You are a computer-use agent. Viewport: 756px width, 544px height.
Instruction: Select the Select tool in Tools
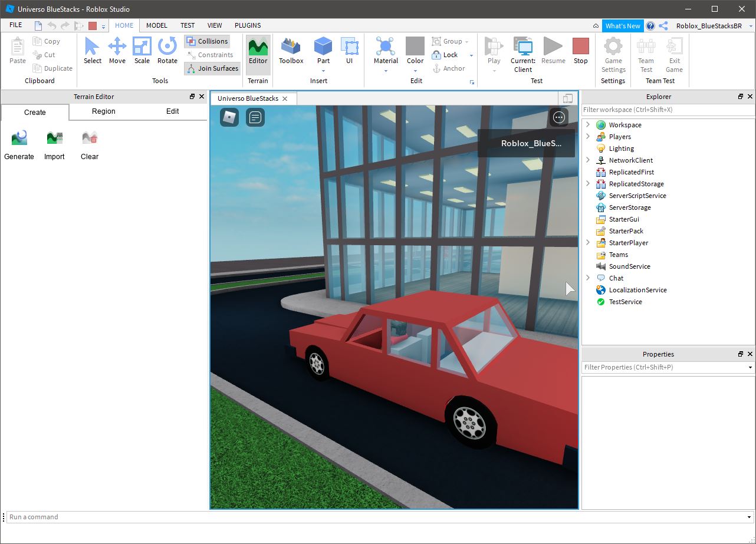click(92, 51)
